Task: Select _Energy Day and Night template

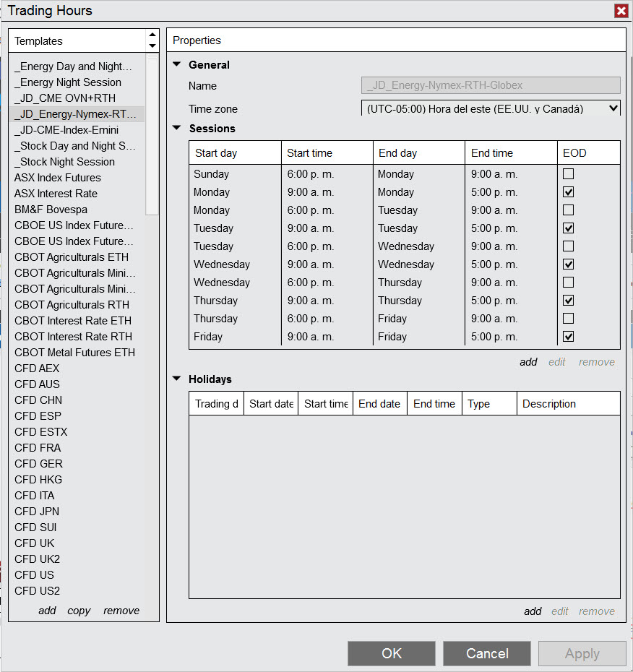Action: [x=77, y=66]
